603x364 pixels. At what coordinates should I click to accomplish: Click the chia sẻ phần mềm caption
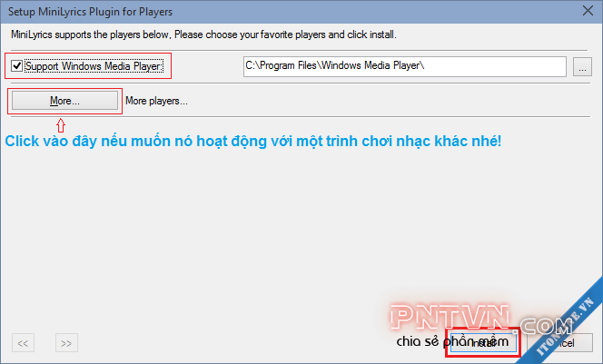click(x=452, y=341)
